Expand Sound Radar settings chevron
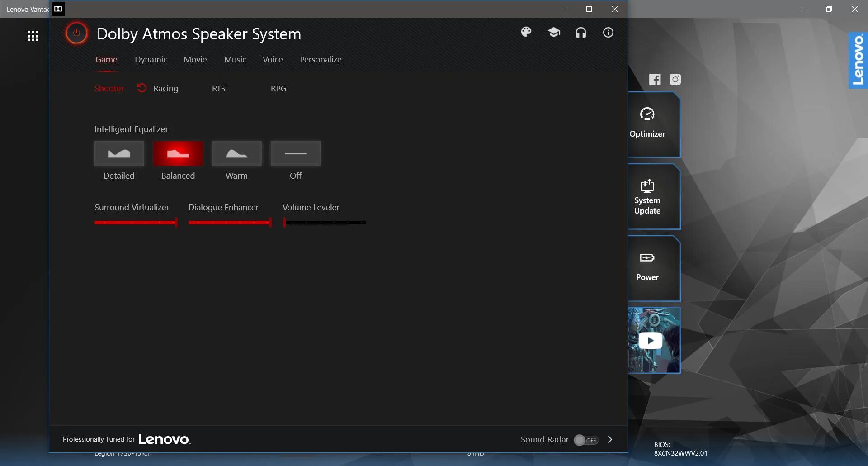 point(610,440)
